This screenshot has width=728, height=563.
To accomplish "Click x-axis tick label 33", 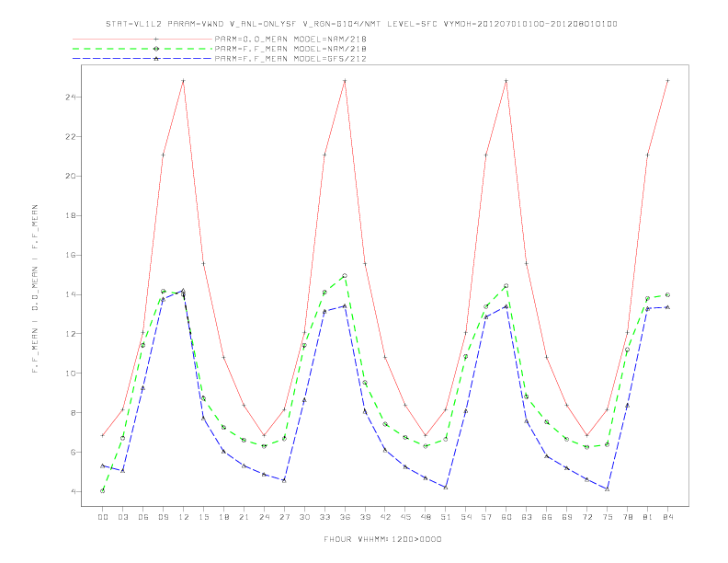I will pyautogui.click(x=324, y=517).
